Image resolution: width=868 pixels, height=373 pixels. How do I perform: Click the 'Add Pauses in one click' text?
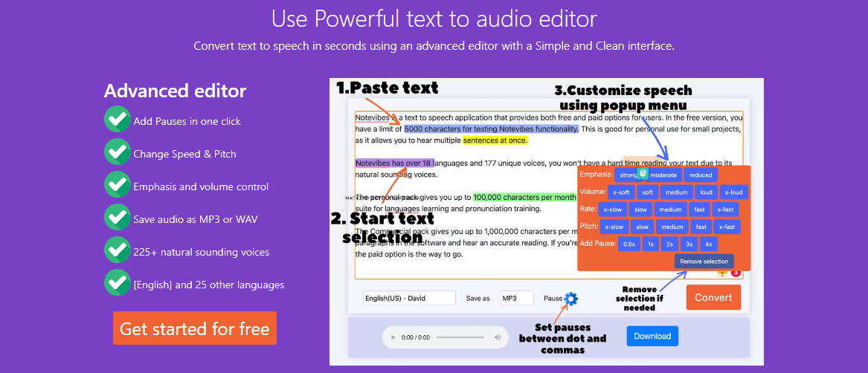tap(187, 121)
